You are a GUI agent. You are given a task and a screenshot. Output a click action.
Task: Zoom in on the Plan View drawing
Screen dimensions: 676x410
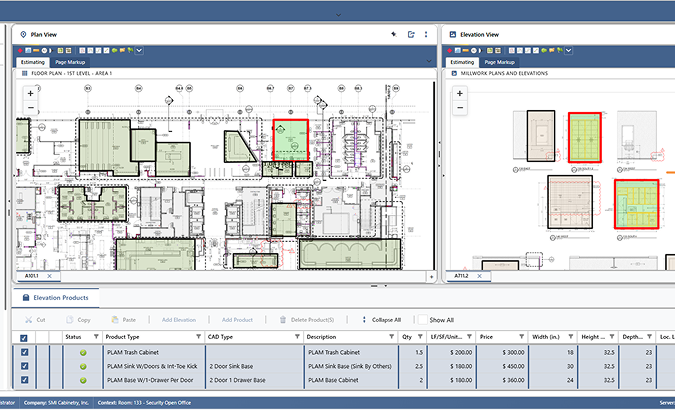coord(31,93)
